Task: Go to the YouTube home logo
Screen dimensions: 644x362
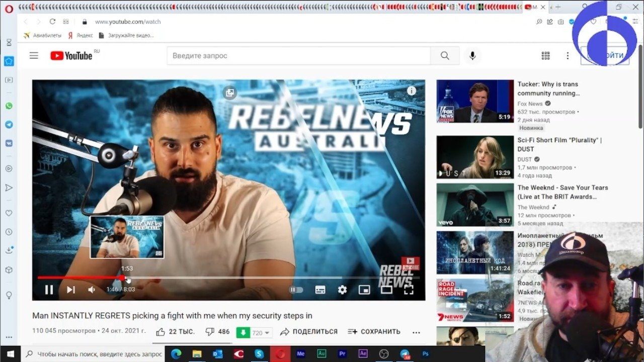Action: [71, 56]
